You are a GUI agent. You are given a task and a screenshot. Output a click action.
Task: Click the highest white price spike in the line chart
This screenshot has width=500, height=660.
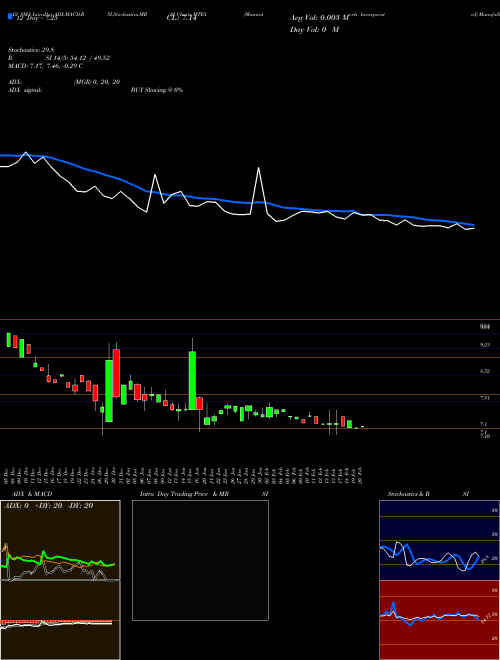point(258,168)
